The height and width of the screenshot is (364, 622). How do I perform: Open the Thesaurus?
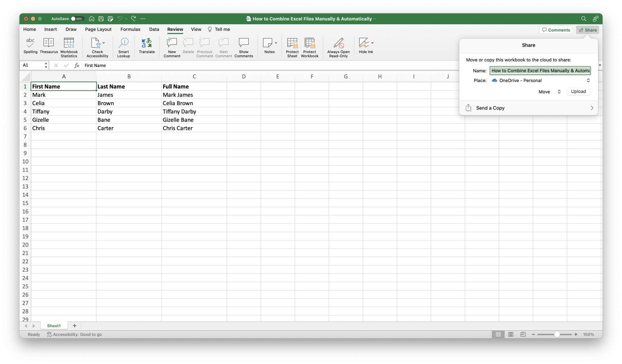coord(48,46)
